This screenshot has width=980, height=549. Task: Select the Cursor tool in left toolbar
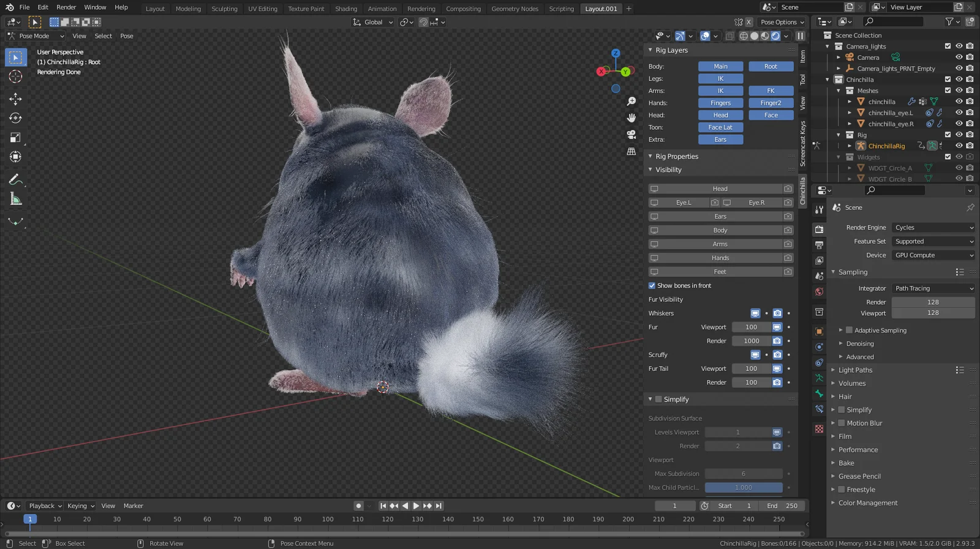pyautogui.click(x=15, y=77)
